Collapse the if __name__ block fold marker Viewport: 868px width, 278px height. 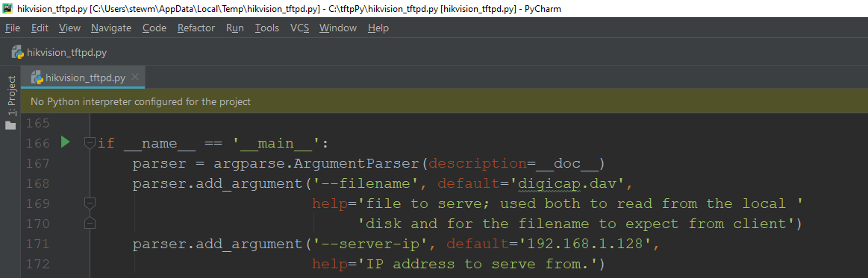[x=90, y=143]
